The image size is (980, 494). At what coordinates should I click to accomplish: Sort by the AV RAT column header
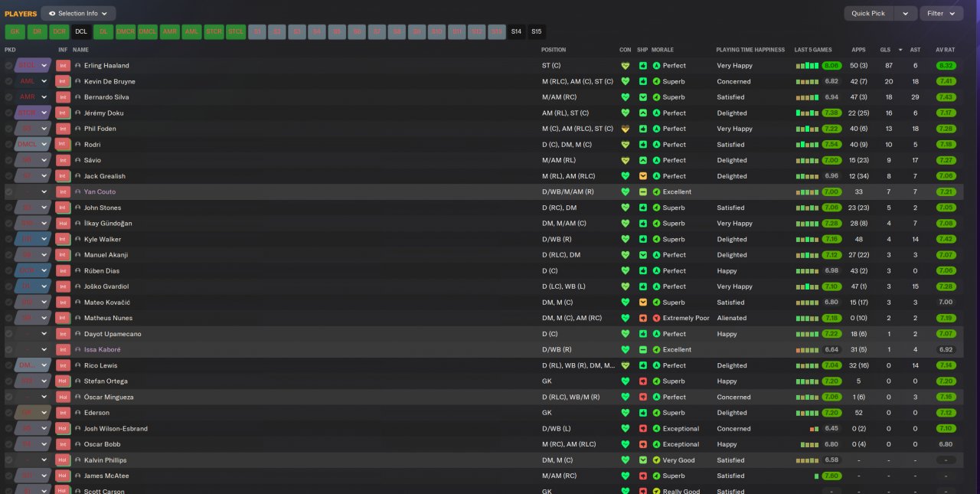[945, 50]
